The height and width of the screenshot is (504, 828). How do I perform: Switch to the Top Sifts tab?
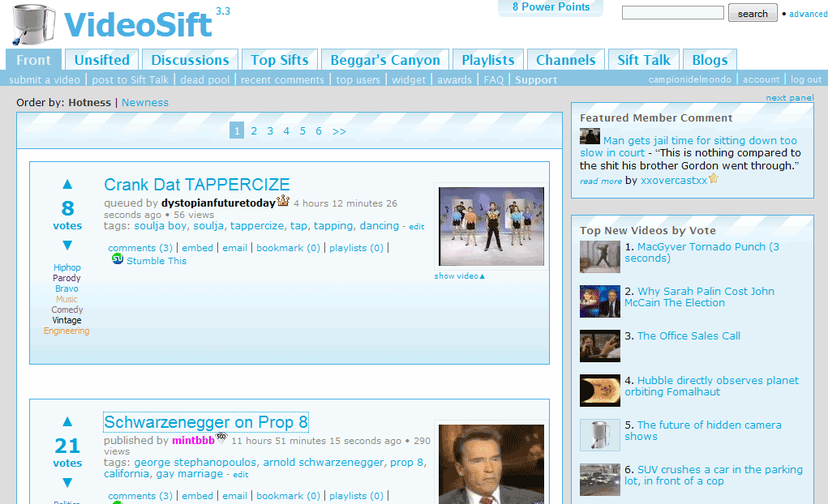tap(279, 60)
